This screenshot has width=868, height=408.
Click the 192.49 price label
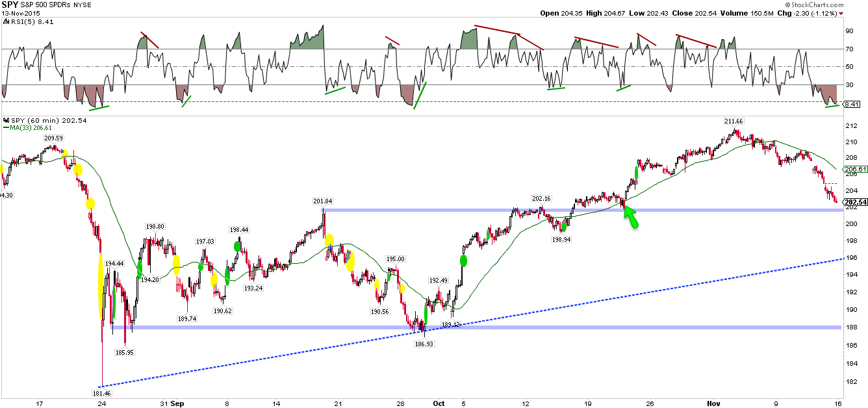pos(439,280)
